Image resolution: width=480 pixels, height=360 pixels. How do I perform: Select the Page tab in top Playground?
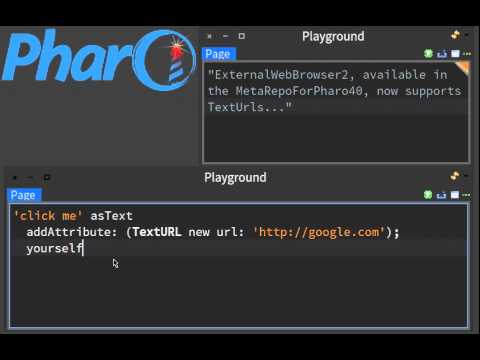(218, 54)
